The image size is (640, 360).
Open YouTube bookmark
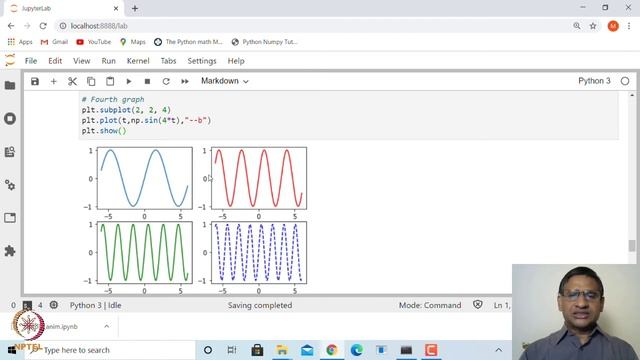tap(93, 42)
